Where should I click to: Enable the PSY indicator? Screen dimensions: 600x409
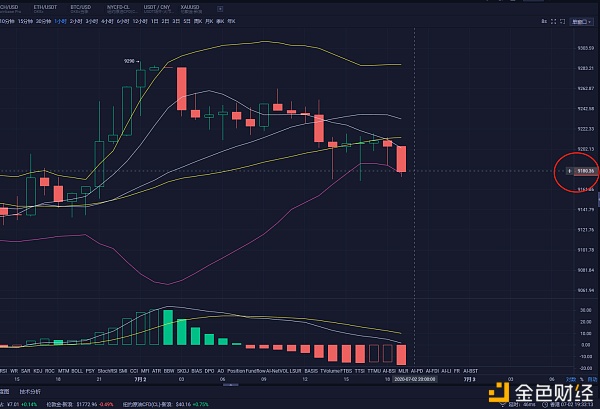point(90,371)
